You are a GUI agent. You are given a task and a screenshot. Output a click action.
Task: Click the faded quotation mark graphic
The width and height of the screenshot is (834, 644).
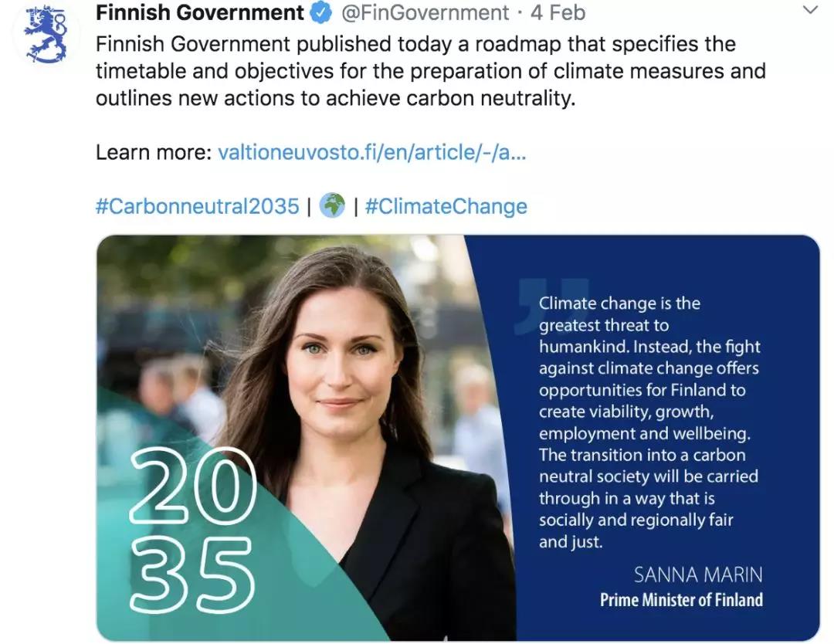pos(551,306)
